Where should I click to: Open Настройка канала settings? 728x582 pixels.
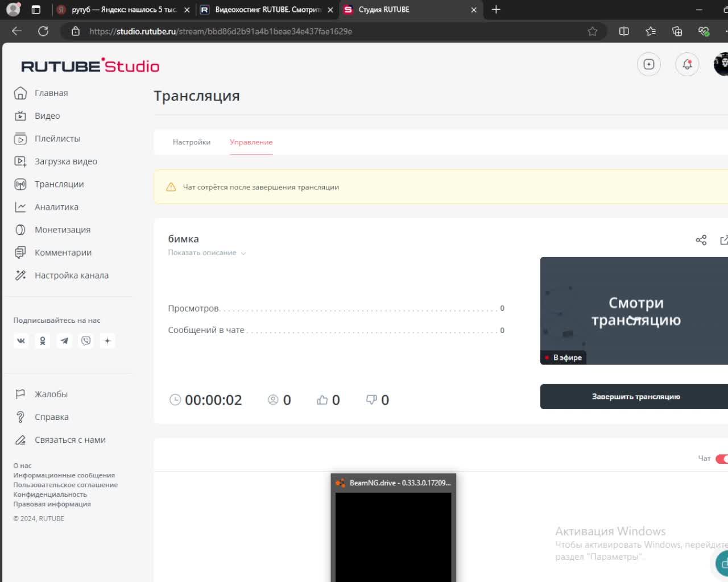[61, 275]
